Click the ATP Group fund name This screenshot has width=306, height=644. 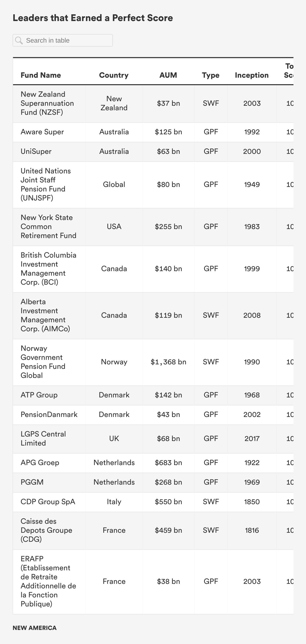(x=39, y=395)
